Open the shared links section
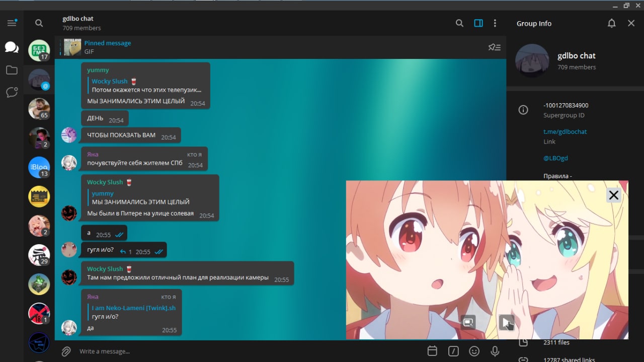 [x=569, y=359]
